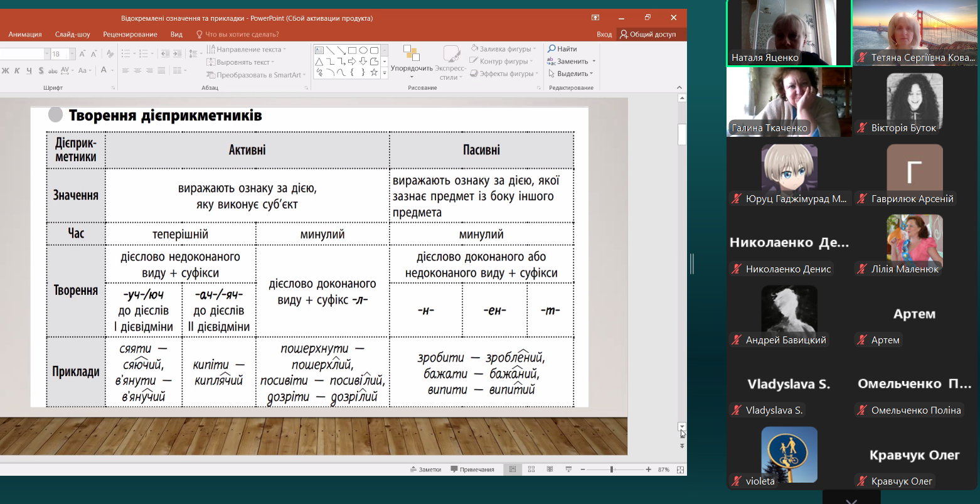This screenshot has height=504, width=980.
Task: Start slideshow from the status bar icon
Action: (568, 469)
